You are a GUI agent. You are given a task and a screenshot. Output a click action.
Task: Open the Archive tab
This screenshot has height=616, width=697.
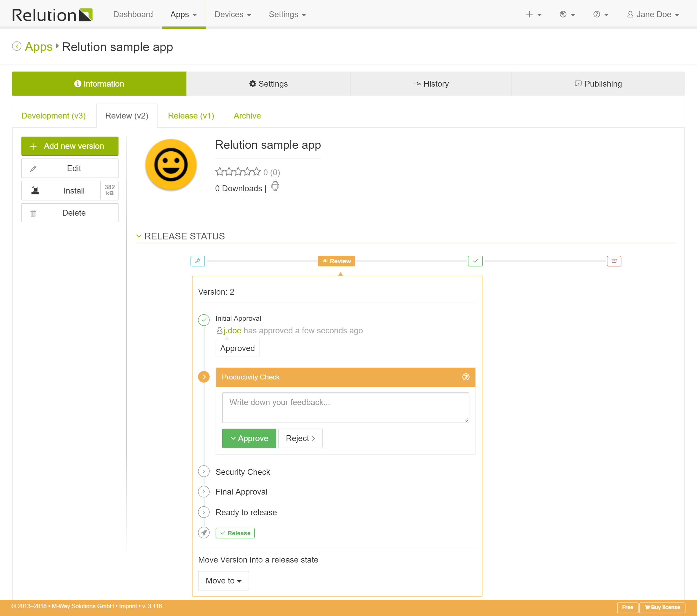click(x=247, y=116)
